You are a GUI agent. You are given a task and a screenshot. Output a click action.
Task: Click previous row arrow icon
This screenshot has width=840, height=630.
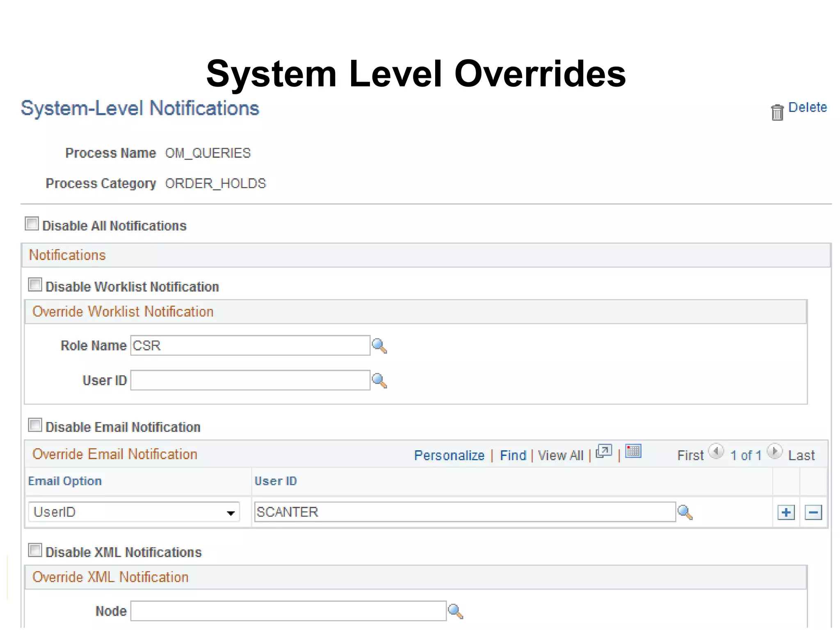716,452
